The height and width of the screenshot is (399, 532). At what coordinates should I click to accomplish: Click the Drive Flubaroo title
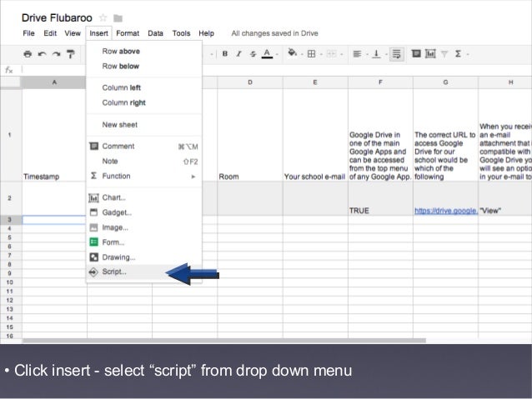57,17
